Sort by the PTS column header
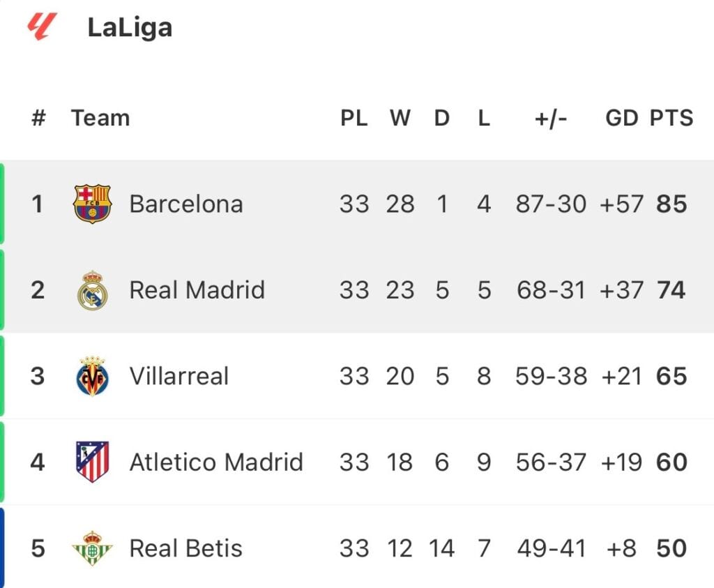Viewport: 714px width, 588px height. click(x=671, y=118)
